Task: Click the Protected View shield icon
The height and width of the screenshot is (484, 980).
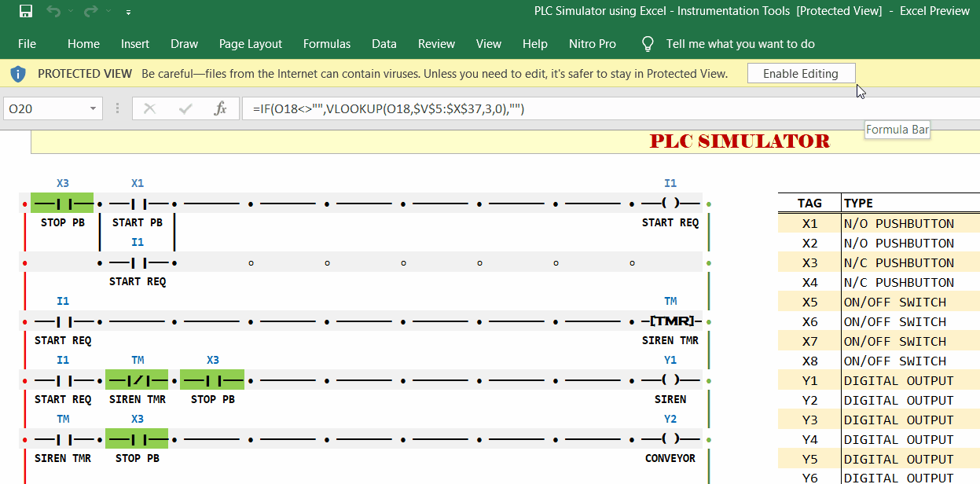Action: (18, 74)
